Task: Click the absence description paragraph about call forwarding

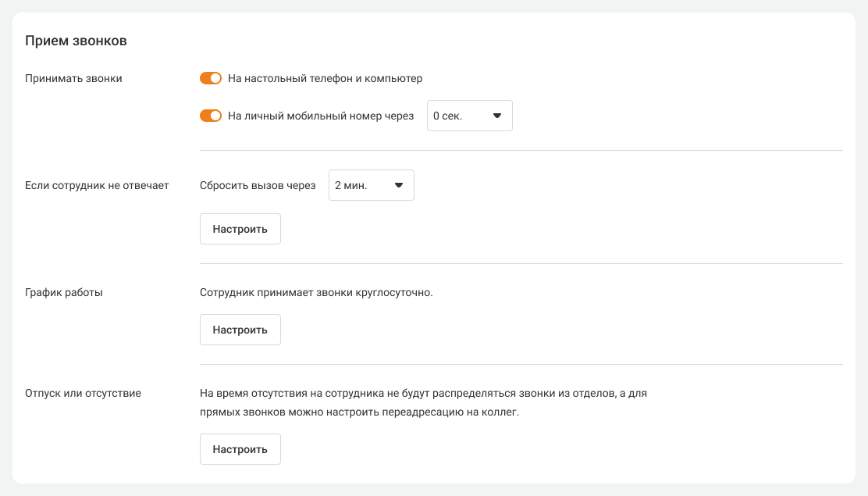Action: [423, 402]
